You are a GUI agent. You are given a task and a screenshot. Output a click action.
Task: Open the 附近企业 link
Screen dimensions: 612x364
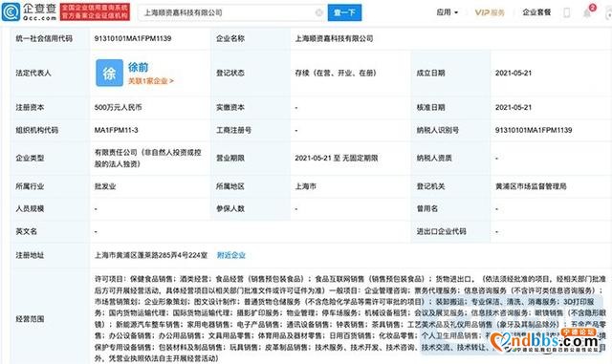pyautogui.click(x=231, y=255)
